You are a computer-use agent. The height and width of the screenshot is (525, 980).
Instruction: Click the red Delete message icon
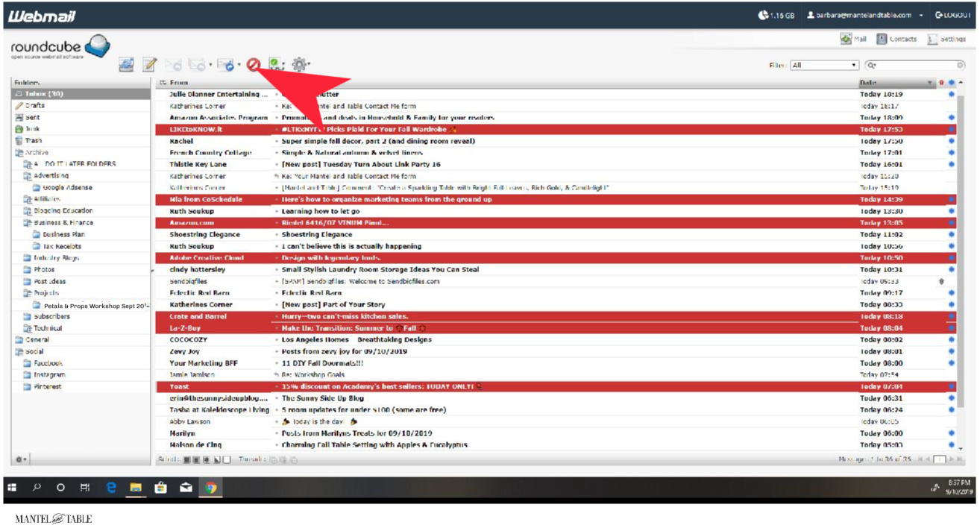click(254, 65)
